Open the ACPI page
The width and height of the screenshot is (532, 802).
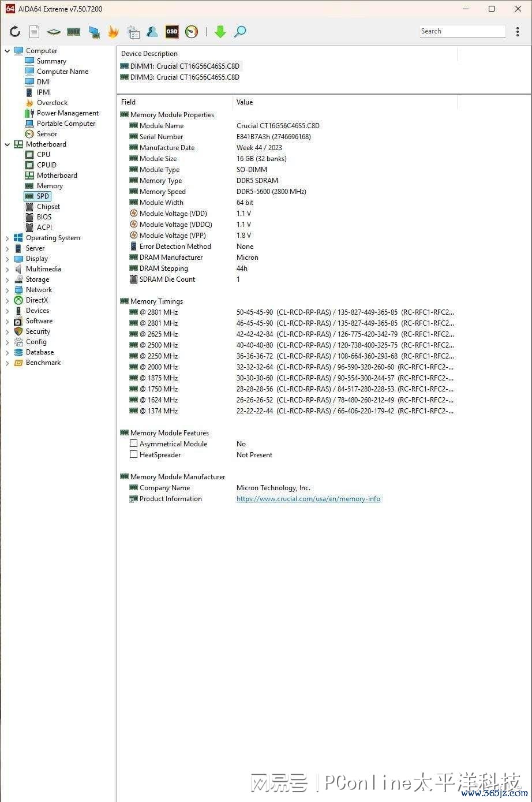[44, 227]
